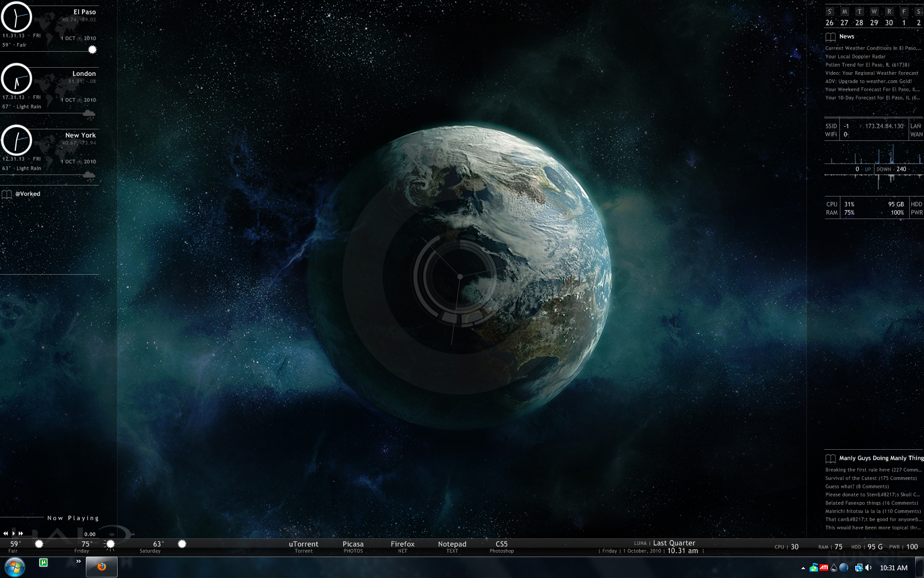Image resolution: width=924 pixels, height=578 pixels.
Task: Open the @Vorked feed header
Action: pos(28,194)
